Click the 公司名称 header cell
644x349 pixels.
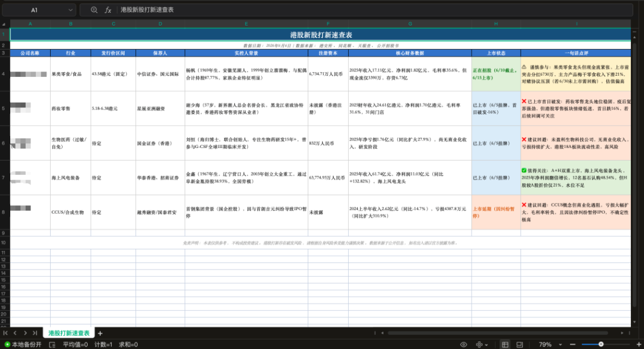click(x=30, y=53)
